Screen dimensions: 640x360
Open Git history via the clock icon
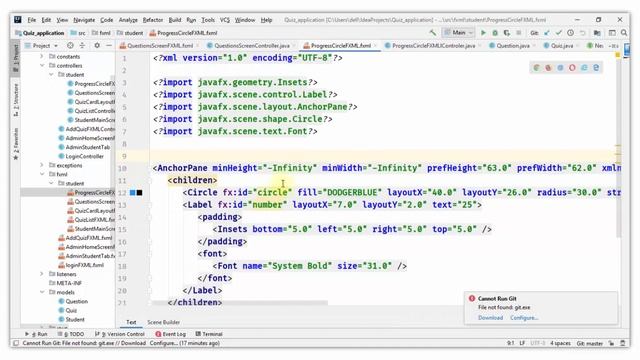(x=570, y=33)
